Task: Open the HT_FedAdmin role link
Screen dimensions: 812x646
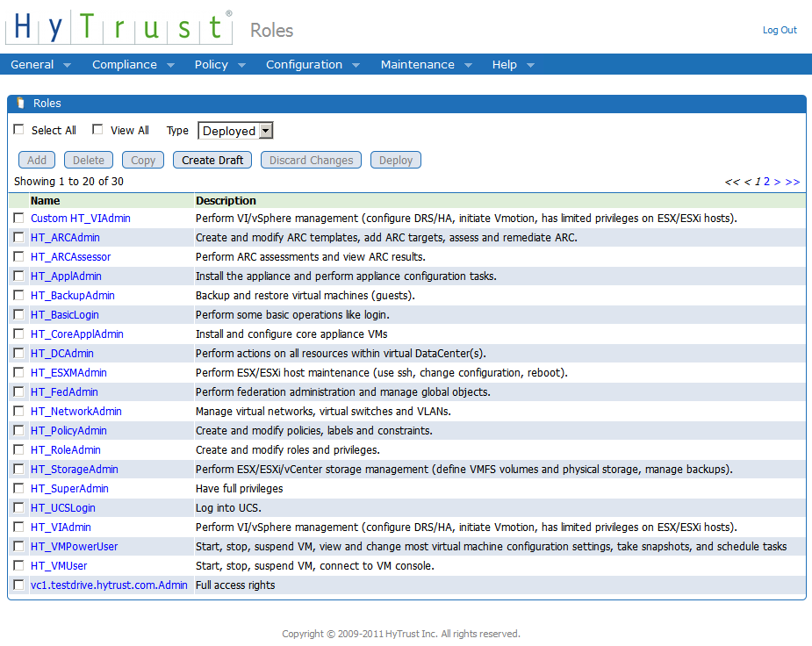Action: [64, 391]
